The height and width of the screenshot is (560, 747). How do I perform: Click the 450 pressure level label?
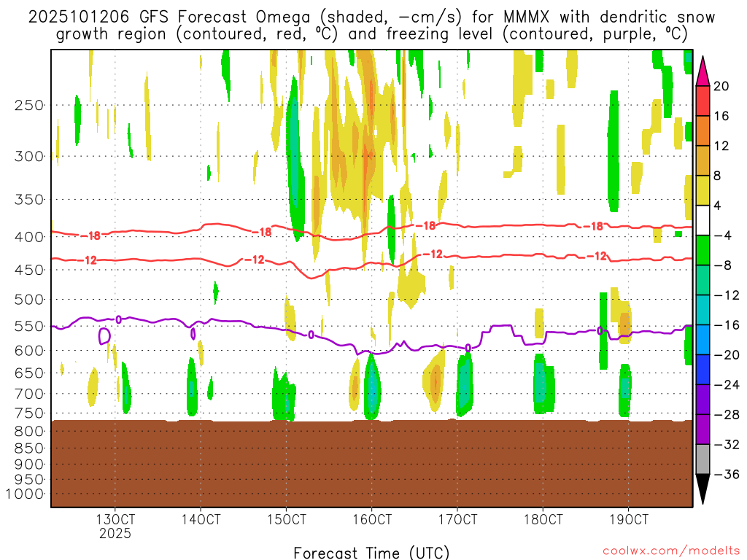[x=29, y=270]
